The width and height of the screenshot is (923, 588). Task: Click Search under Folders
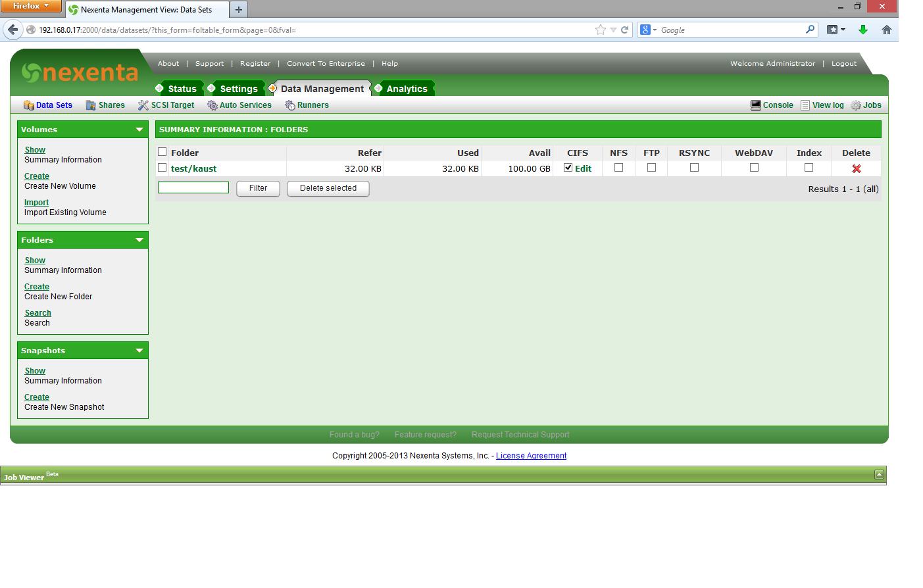[x=38, y=313]
